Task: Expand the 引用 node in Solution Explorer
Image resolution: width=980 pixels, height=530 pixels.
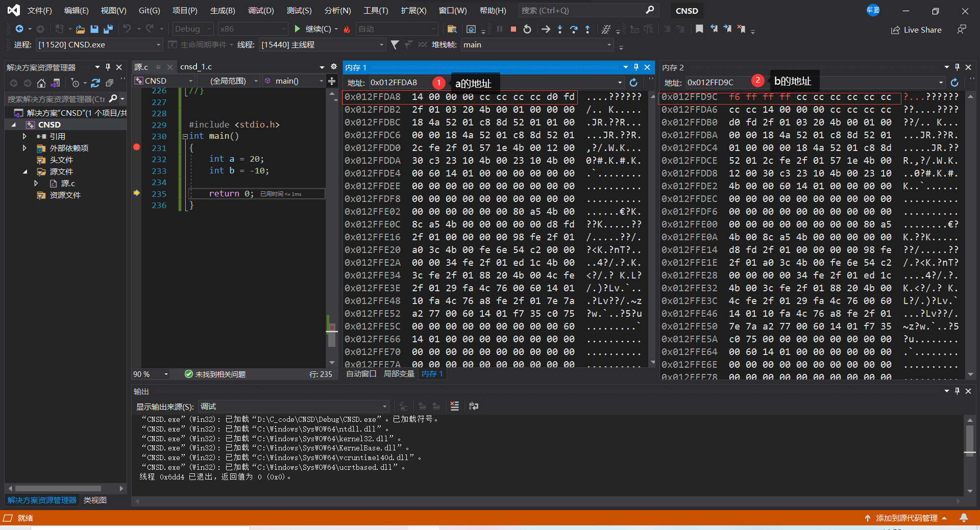Action: click(x=24, y=136)
